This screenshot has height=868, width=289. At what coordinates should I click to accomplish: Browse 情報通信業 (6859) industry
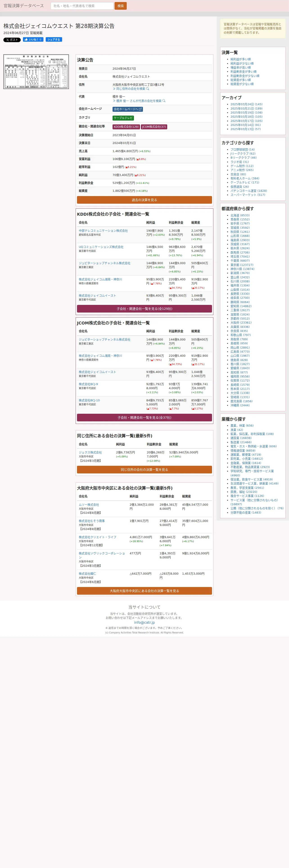(243, 450)
